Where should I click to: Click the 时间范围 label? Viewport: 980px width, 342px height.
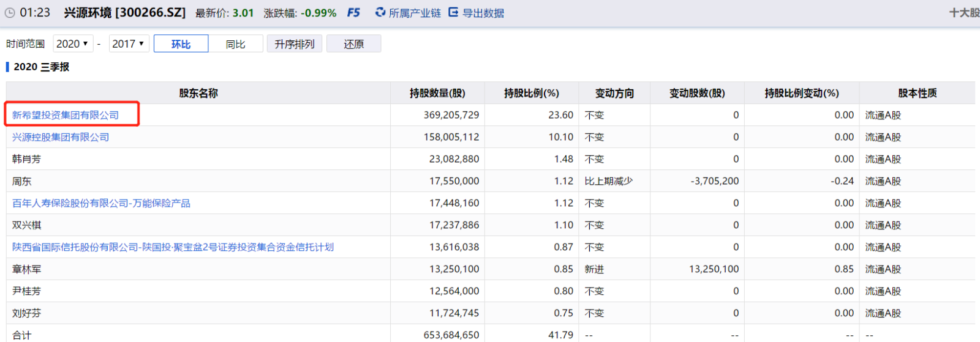25,43
